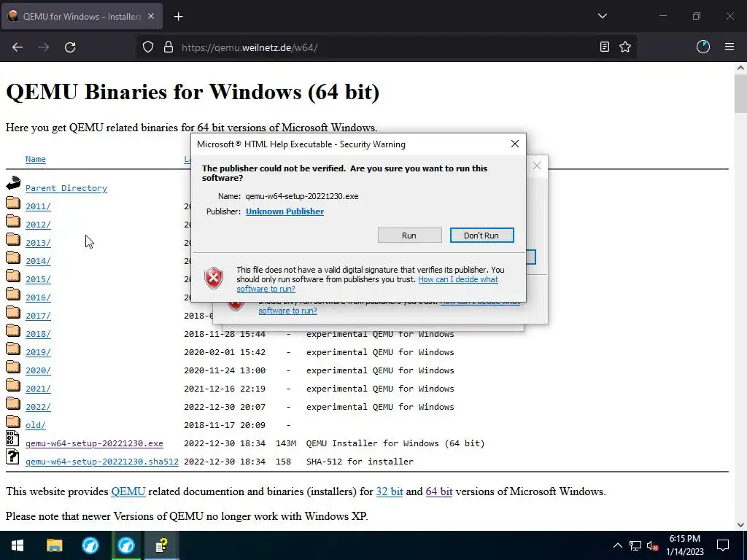Click the '2022-12-30 20:07' date text
The height and width of the screenshot is (560, 747).
(x=225, y=407)
